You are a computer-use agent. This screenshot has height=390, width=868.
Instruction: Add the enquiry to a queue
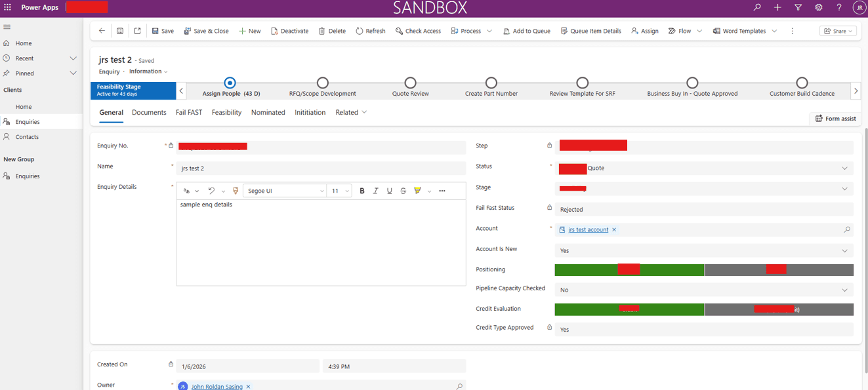tap(526, 30)
